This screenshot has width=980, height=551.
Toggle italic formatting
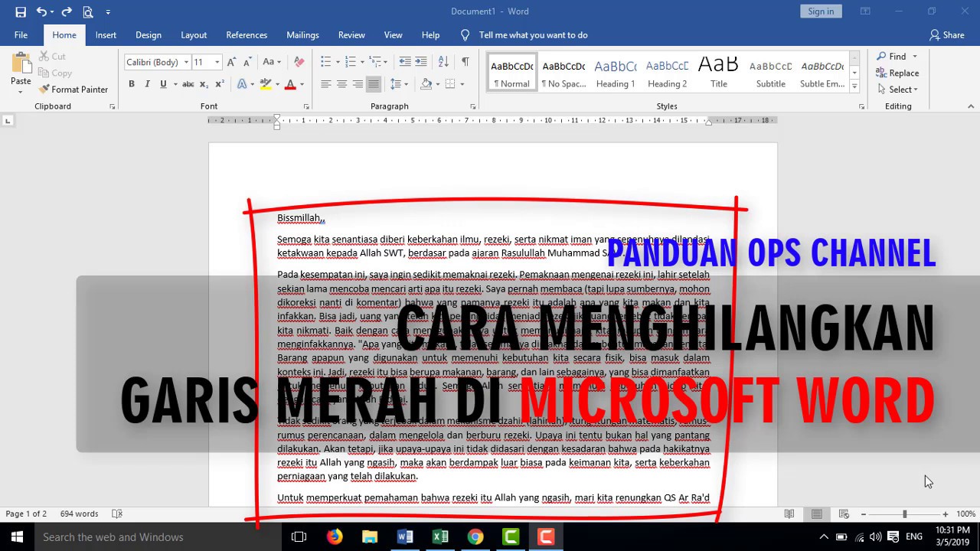[x=147, y=84]
